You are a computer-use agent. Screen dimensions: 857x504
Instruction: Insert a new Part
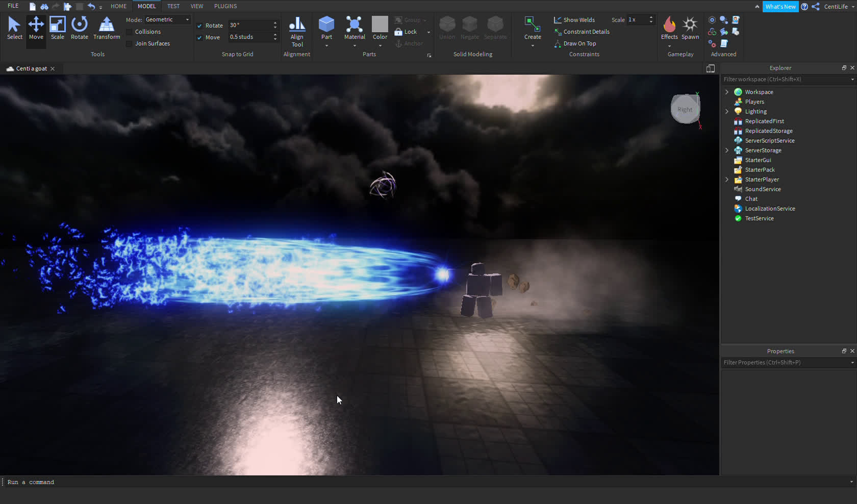326,26
